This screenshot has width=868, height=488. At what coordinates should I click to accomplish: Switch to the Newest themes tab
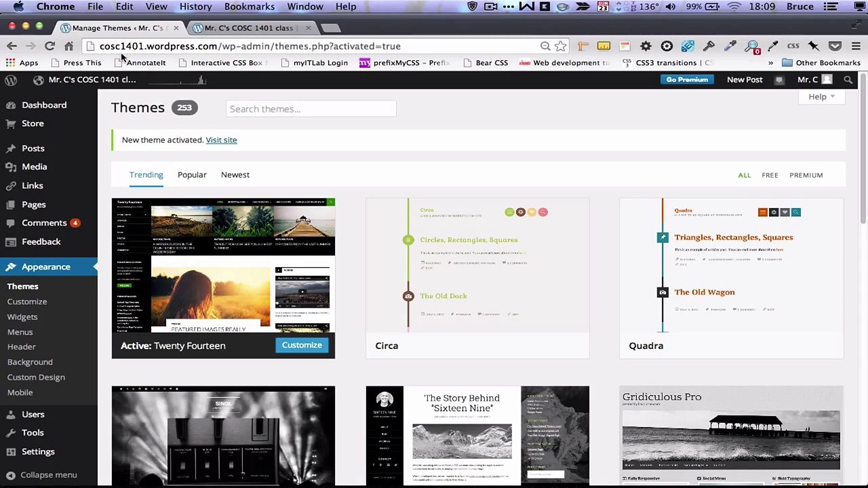[235, 175]
